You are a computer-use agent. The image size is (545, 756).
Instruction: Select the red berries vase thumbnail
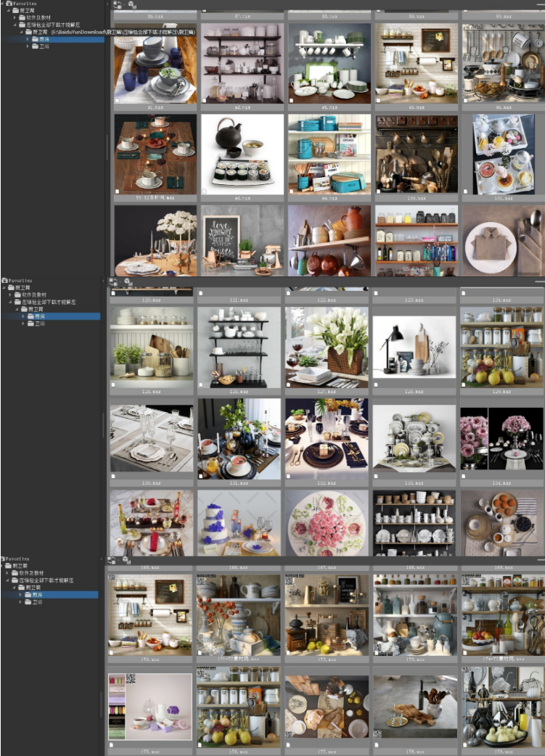point(238,615)
